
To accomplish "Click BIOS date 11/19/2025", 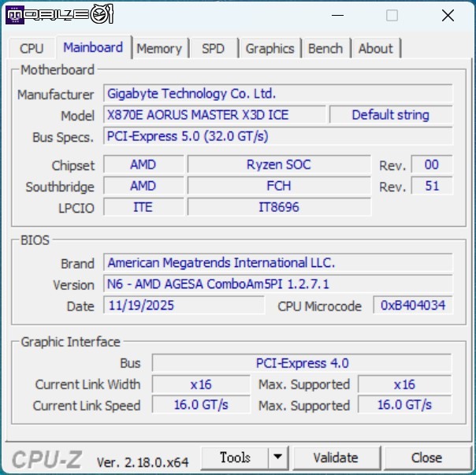I will pos(184,306).
